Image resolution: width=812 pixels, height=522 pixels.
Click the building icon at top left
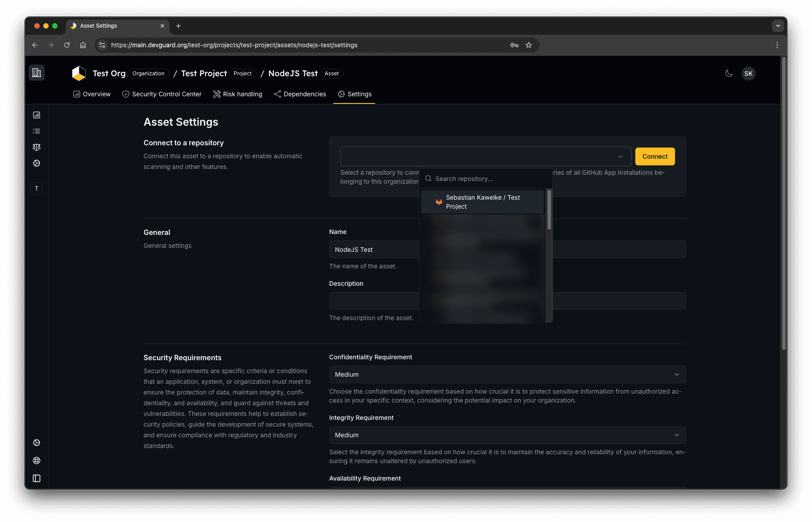coord(37,72)
